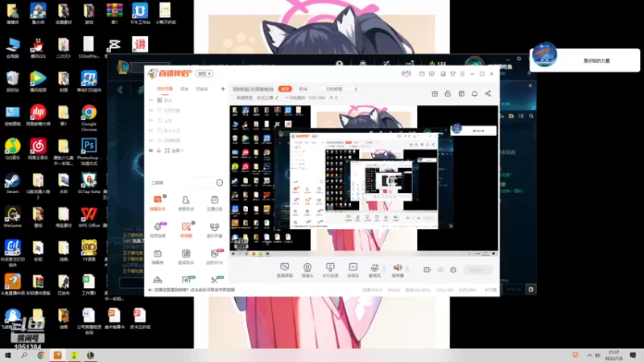Open WPS Office desktop shortcut
The width and height of the screenshot is (644, 362).
(x=89, y=217)
